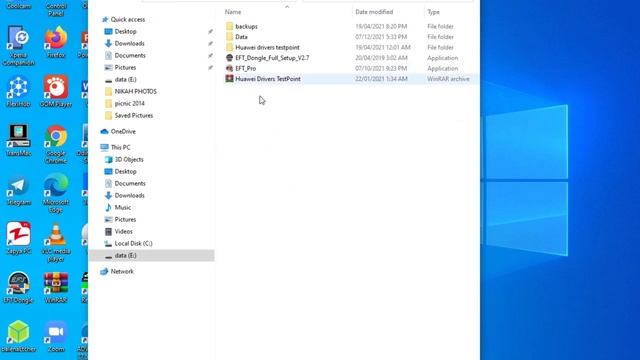
Task: Click the 07/10/2021 9:23 PM date cell
Action: click(x=381, y=68)
